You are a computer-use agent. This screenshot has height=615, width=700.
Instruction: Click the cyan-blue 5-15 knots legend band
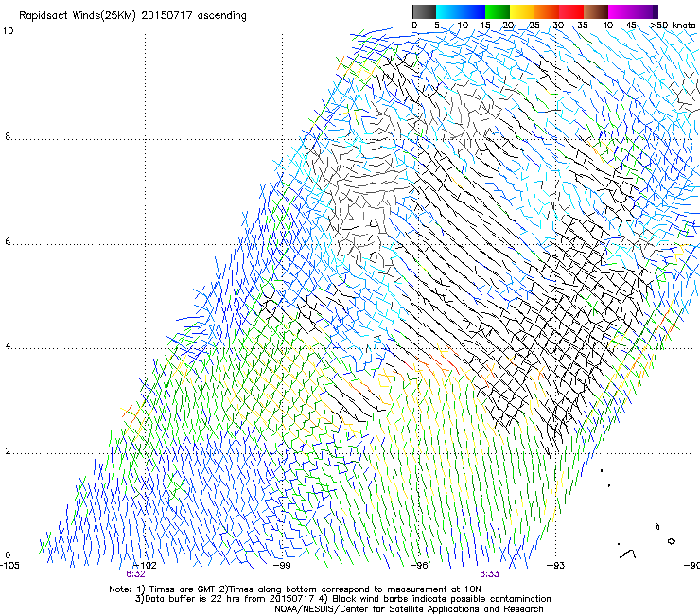(461, 11)
